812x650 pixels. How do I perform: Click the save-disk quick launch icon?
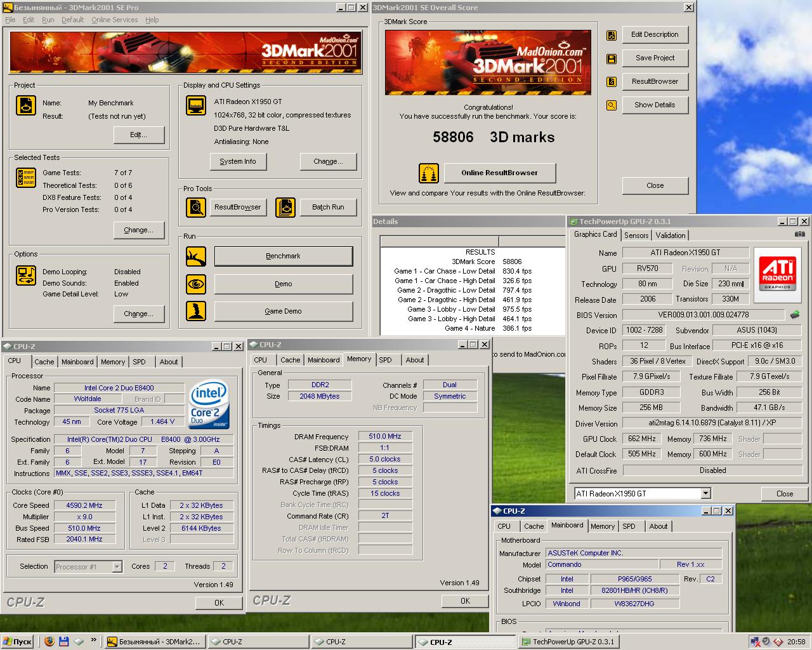pyautogui.click(x=64, y=642)
